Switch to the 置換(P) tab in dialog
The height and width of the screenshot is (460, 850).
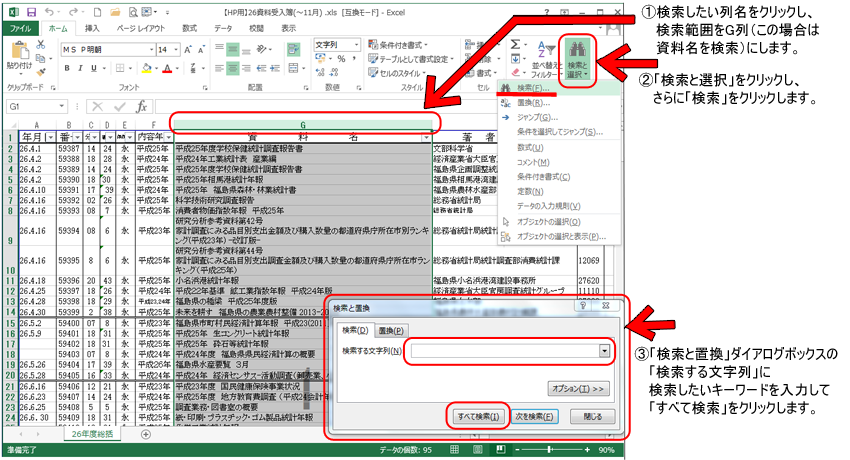tap(390, 330)
